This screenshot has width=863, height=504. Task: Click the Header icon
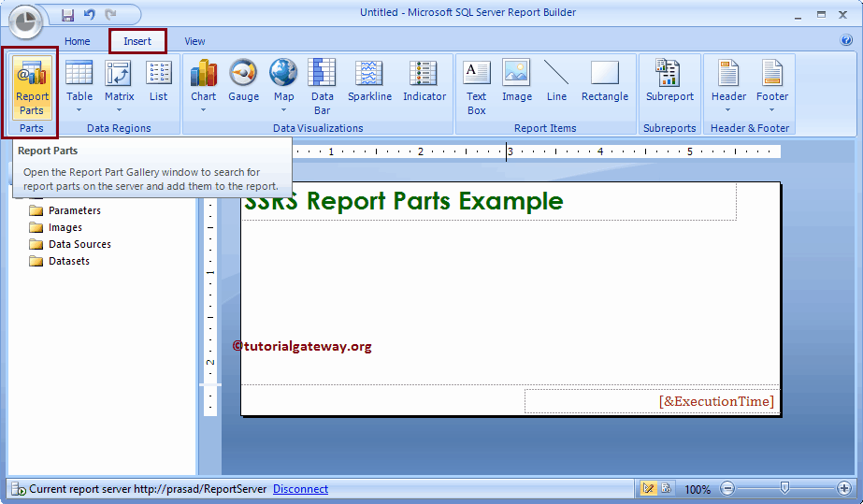pyautogui.click(x=728, y=74)
